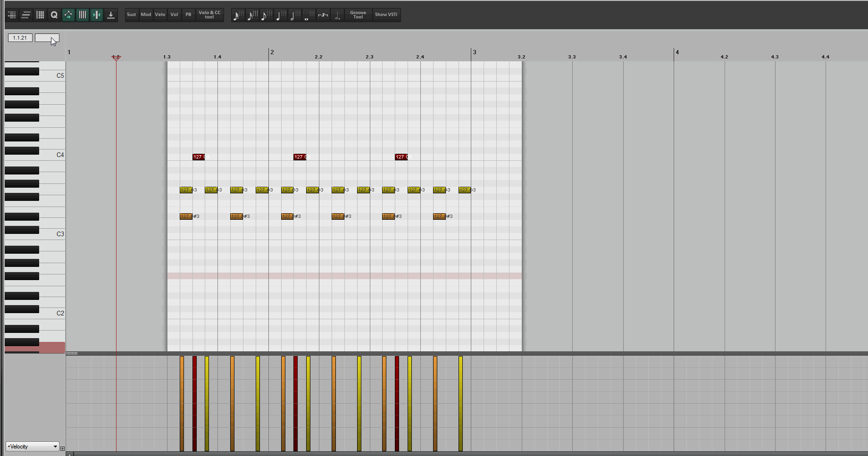The width and height of the screenshot is (868, 456).
Task: Toggle dotted note grid icon
Action: point(337,16)
